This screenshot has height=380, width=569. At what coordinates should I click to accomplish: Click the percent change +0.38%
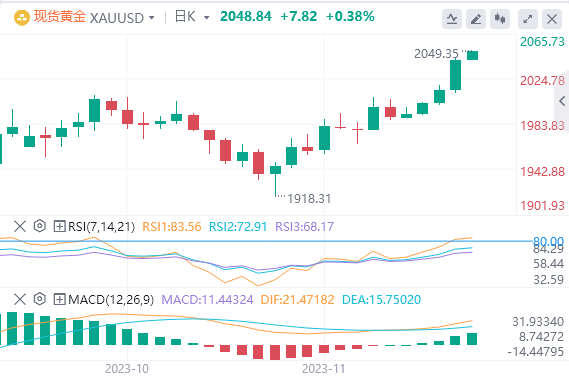pyautogui.click(x=350, y=16)
